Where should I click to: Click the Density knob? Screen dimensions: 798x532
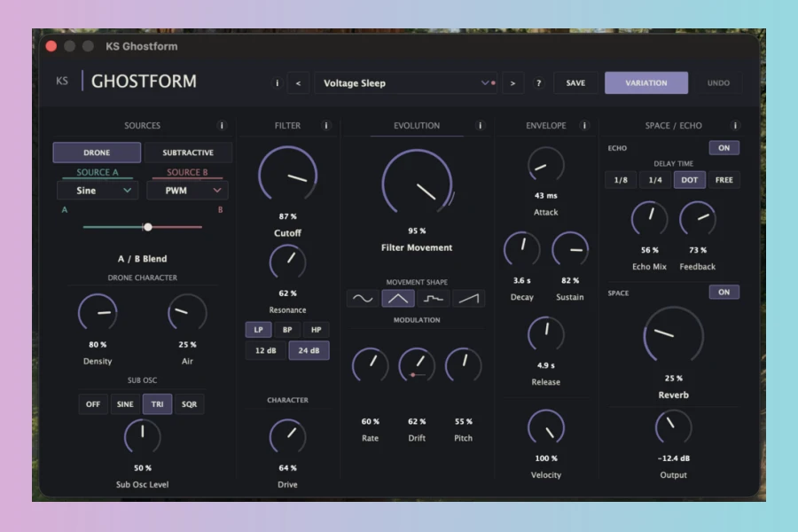click(98, 313)
